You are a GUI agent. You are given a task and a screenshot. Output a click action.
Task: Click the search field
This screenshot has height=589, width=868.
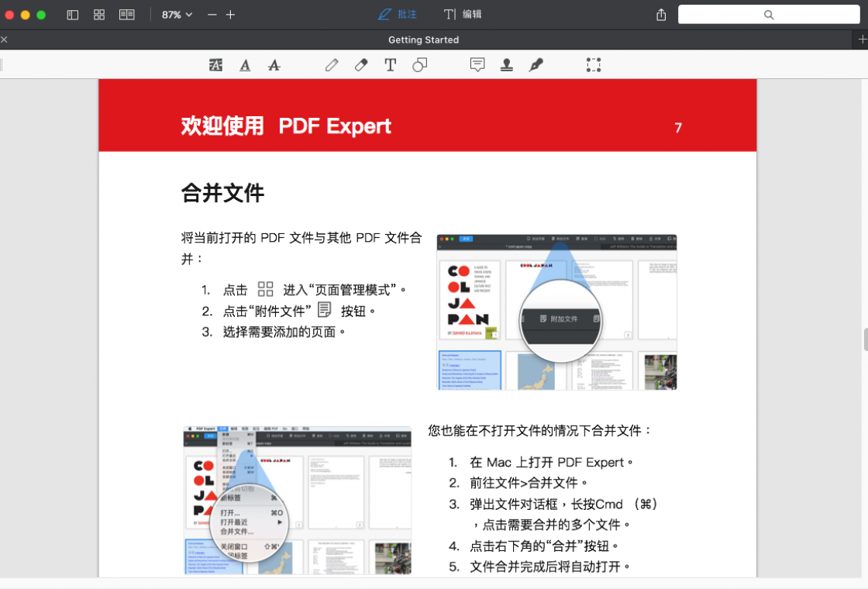click(x=769, y=15)
